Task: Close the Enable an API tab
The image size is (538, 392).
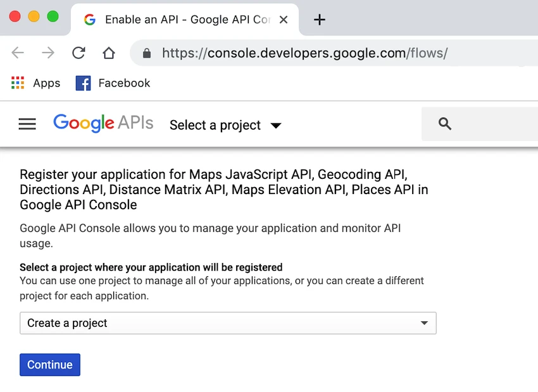Action: 284,20
